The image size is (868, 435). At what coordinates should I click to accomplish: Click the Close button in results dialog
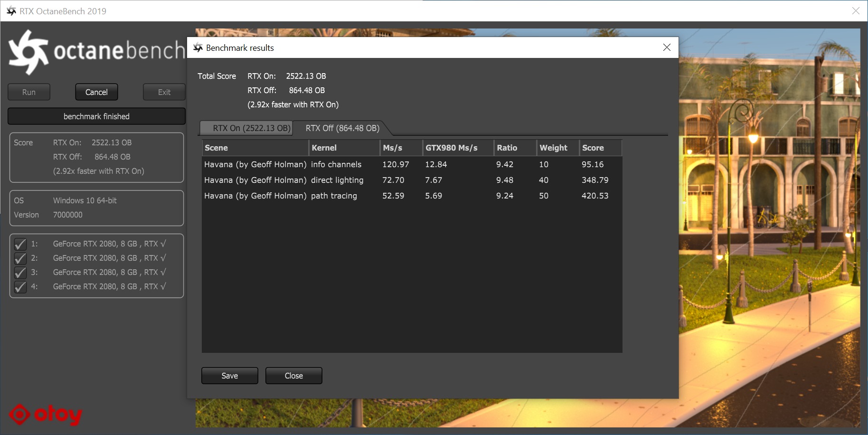(x=293, y=376)
